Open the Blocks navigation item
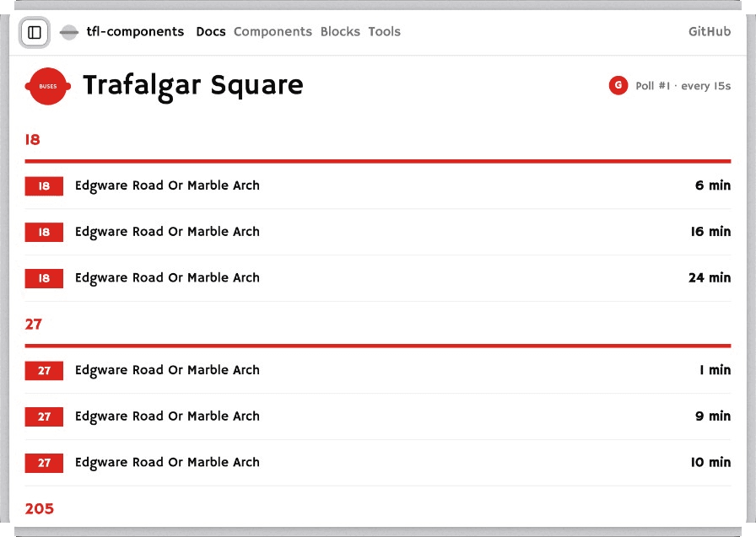The width and height of the screenshot is (756, 537). coord(340,32)
